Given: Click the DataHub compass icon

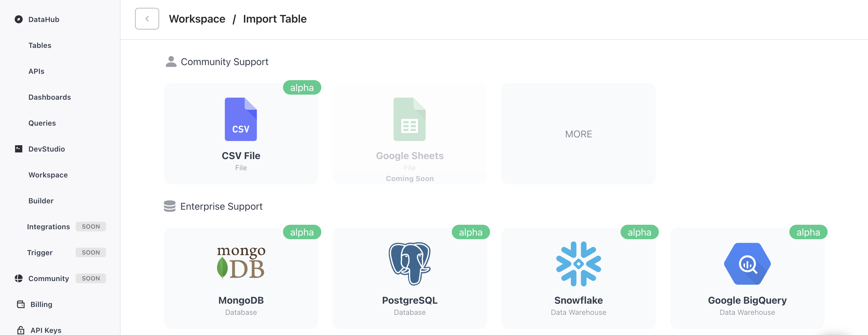Looking at the screenshot, I should click(x=18, y=19).
